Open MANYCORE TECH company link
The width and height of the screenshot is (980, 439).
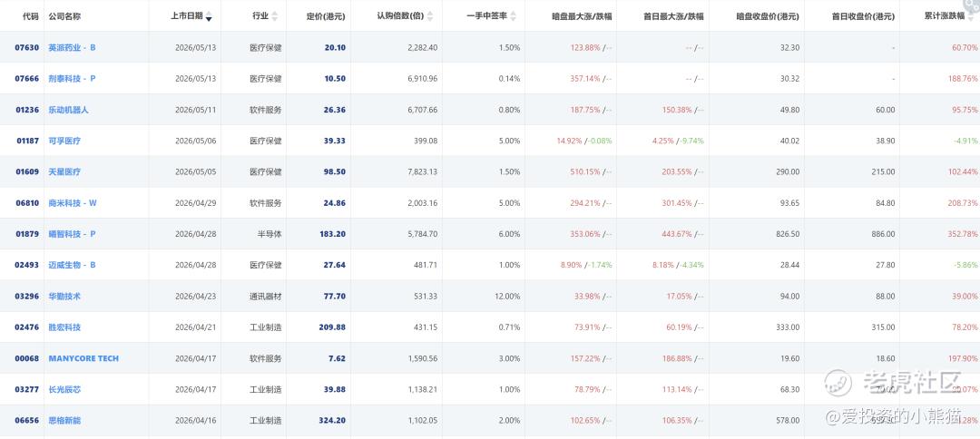click(83, 358)
